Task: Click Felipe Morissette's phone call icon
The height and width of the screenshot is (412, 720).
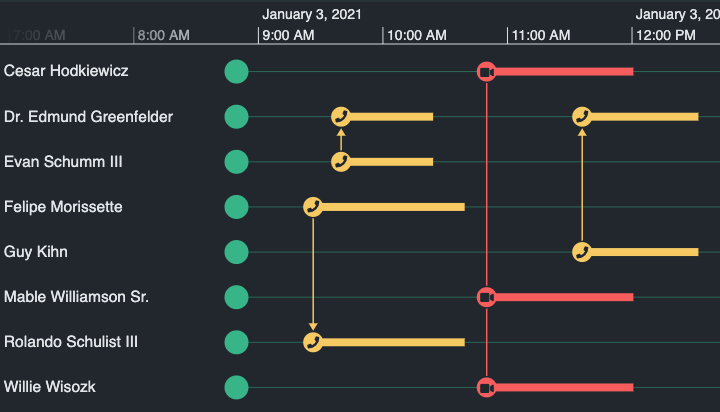Action: coord(313,207)
